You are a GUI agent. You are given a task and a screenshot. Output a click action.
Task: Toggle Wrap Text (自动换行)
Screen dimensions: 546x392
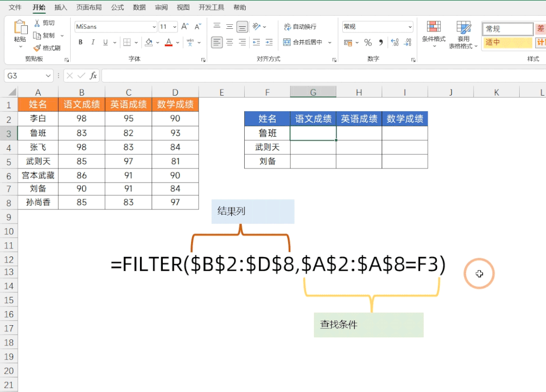(300, 26)
